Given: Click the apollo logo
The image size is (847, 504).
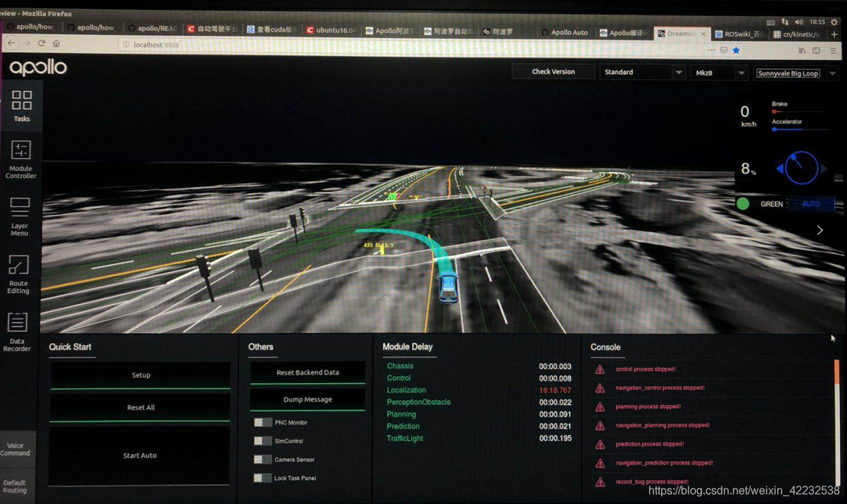Looking at the screenshot, I should point(38,68).
